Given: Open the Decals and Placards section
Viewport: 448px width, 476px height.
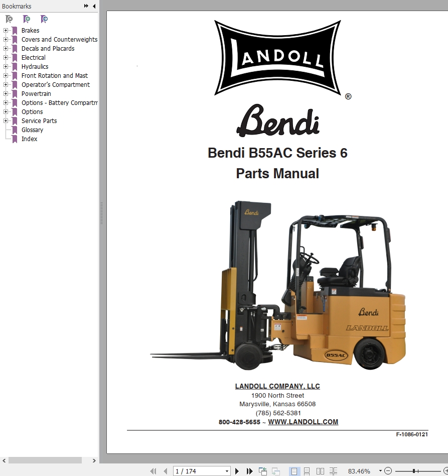Looking at the screenshot, I should click(48, 49).
